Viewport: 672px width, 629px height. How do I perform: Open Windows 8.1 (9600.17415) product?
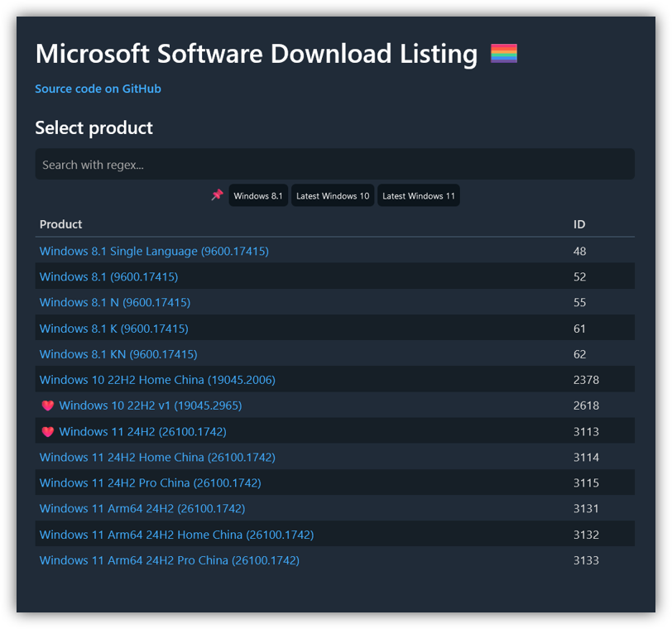click(x=109, y=276)
